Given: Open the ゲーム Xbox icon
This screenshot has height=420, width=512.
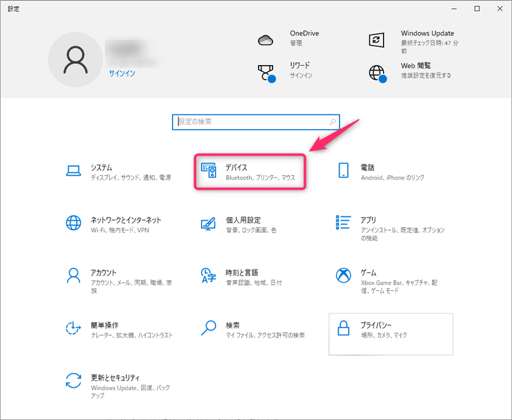Looking at the screenshot, I should click(x=343, y=276).
